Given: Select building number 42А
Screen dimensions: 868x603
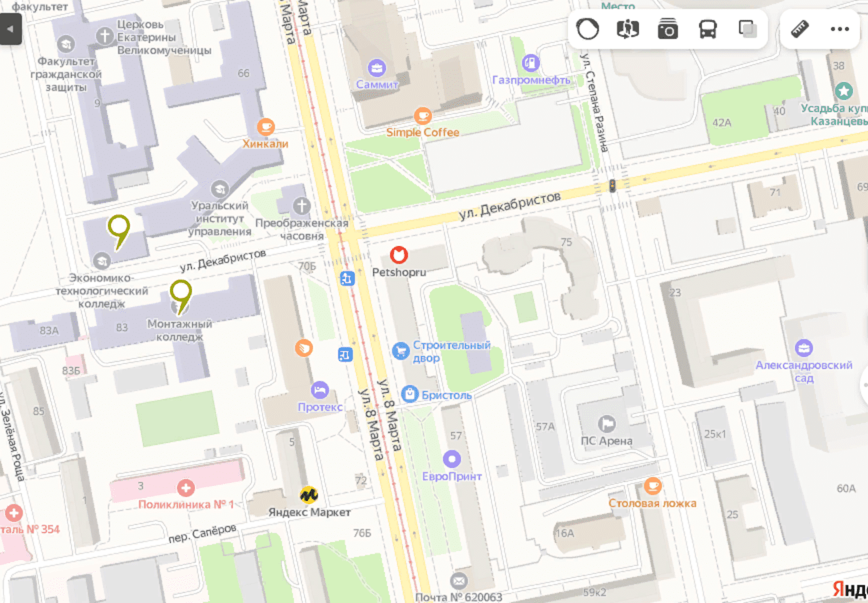Looking at the screenshot, I should pyautogui.click(x=722, y=122).
